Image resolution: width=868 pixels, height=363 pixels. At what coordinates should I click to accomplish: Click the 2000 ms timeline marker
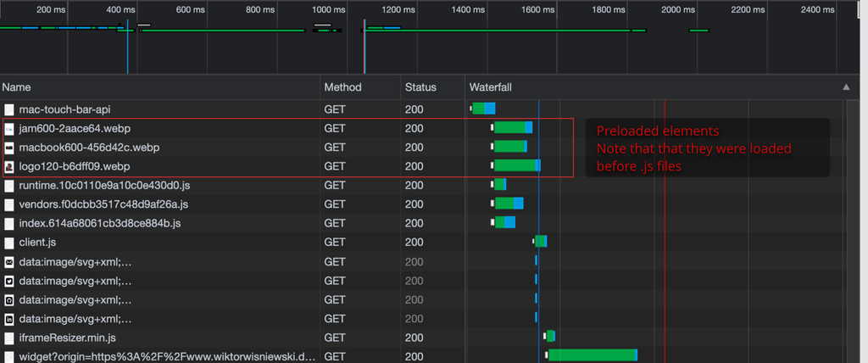coord(677,9)
